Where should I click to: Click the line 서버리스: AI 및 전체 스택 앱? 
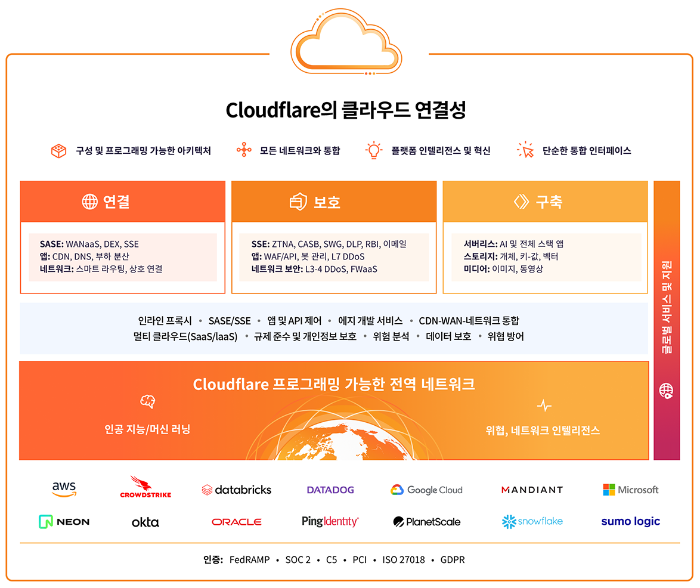coord(513,245)
